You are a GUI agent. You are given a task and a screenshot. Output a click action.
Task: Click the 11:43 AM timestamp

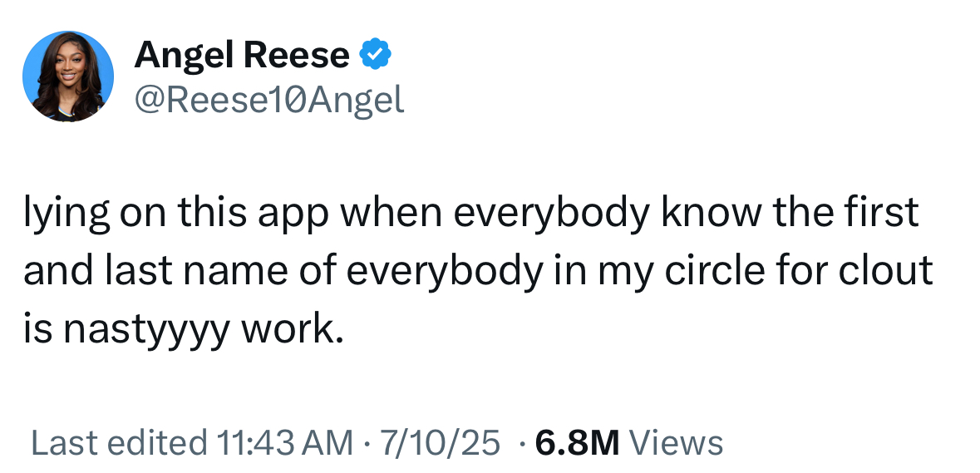[x=283, y=442]
